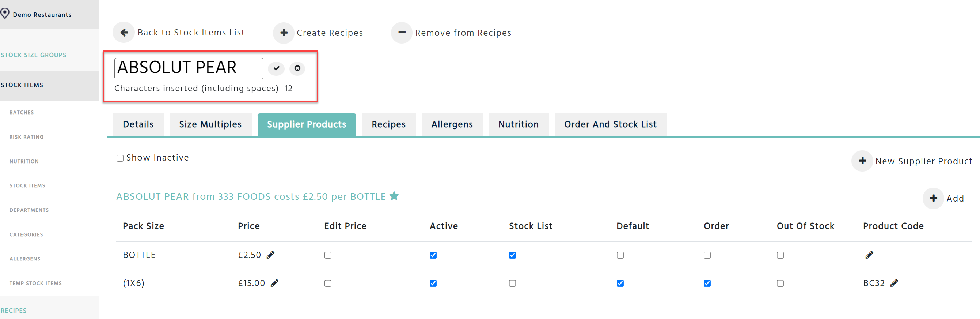Uncheck Default for (1X6) row
The width and height of the screenshot is (980, 319).
(620, 283)
